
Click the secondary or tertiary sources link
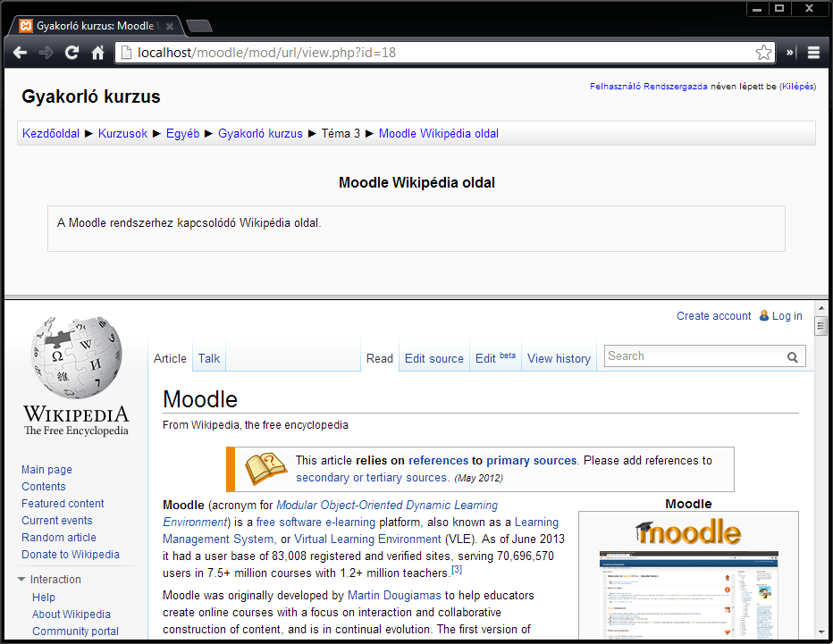372,477
